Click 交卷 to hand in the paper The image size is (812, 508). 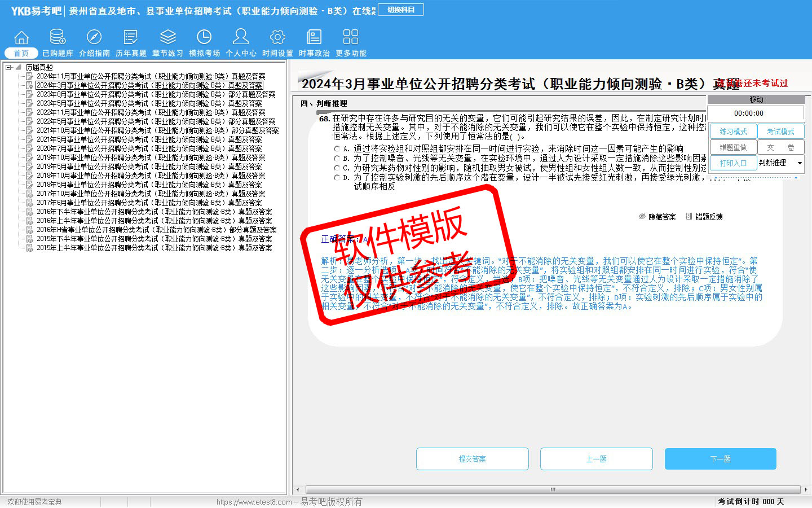pos(780,147)
